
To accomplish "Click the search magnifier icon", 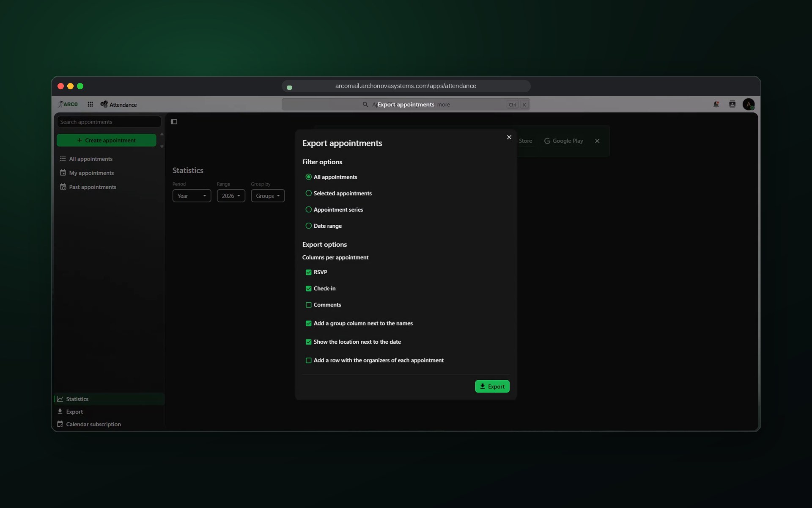I will tap(365, 105).
